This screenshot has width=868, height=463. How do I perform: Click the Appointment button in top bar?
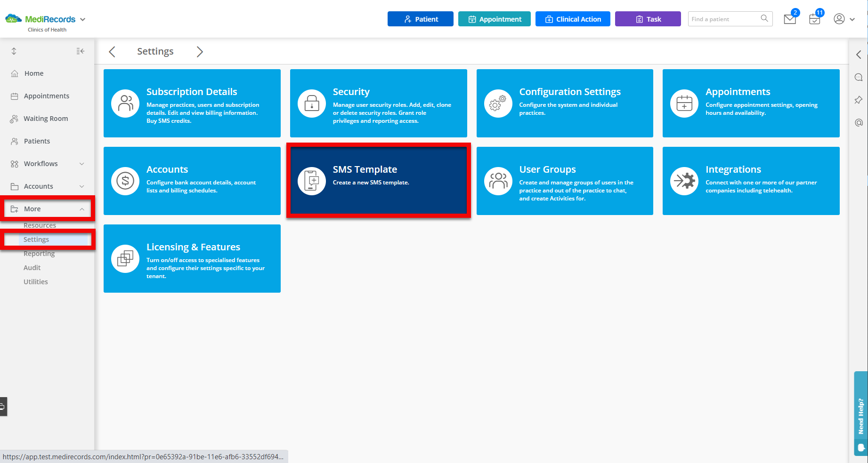(494, 19)
